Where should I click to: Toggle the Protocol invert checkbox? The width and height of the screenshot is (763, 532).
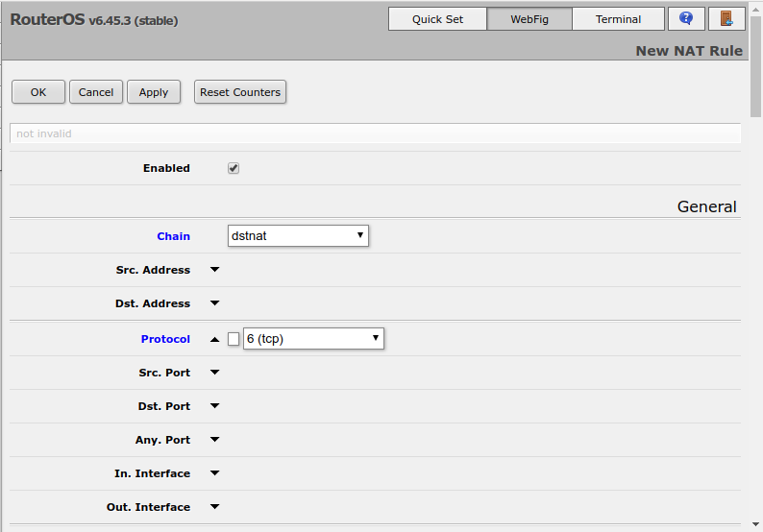pyautogui.click(x=234, y=339)
